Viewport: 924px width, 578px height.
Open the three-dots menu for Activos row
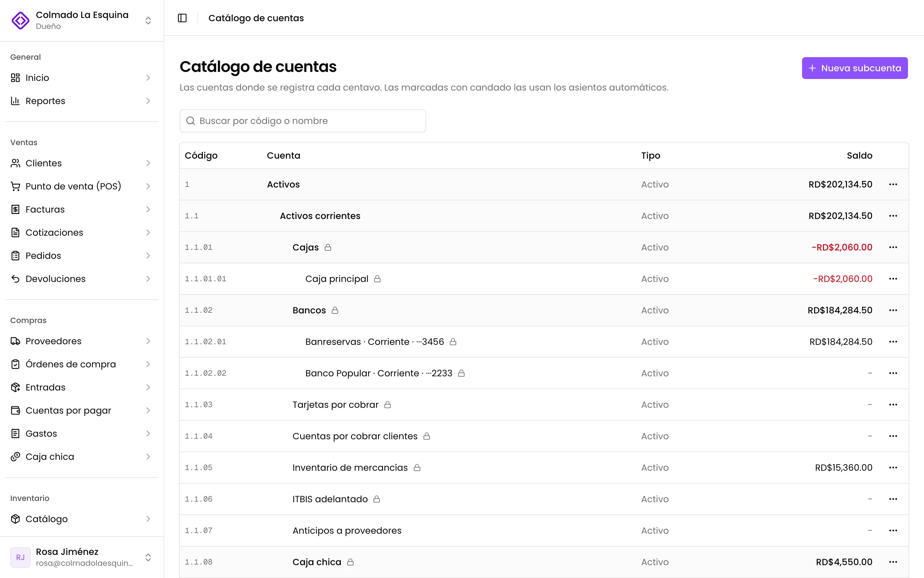coord(893,184)
